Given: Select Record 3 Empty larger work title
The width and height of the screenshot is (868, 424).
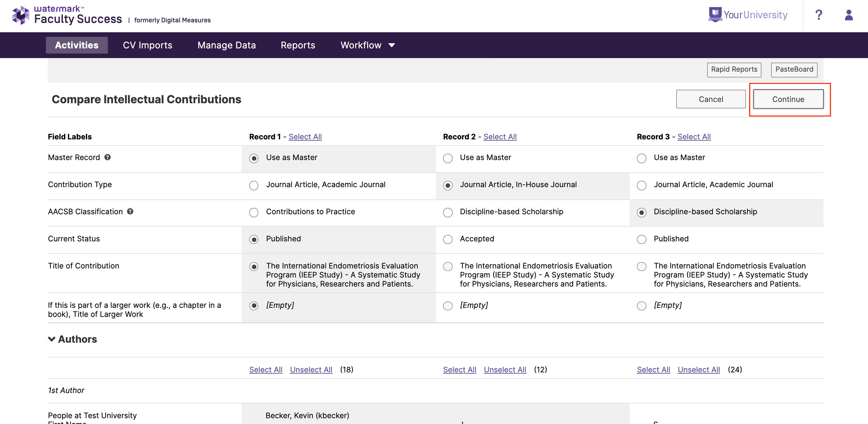Looking at the screenshot, I should (641, 306).
